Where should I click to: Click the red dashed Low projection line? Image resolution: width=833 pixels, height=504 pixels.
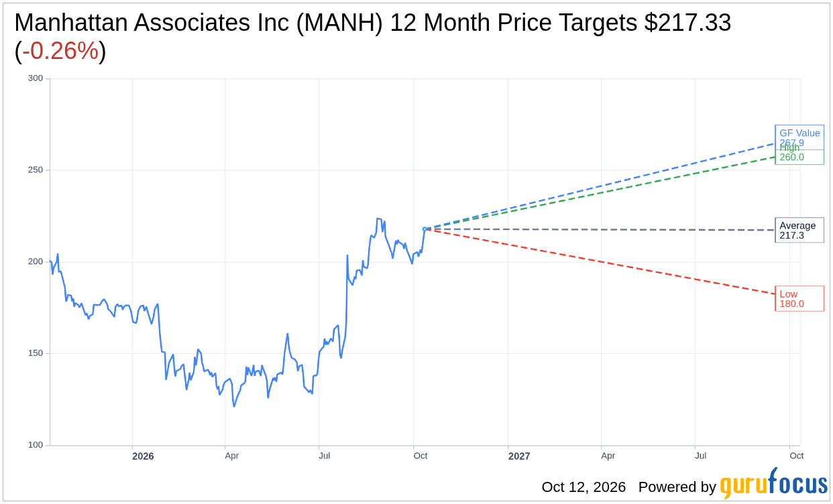pyautogui.click(x=604, y=262)
